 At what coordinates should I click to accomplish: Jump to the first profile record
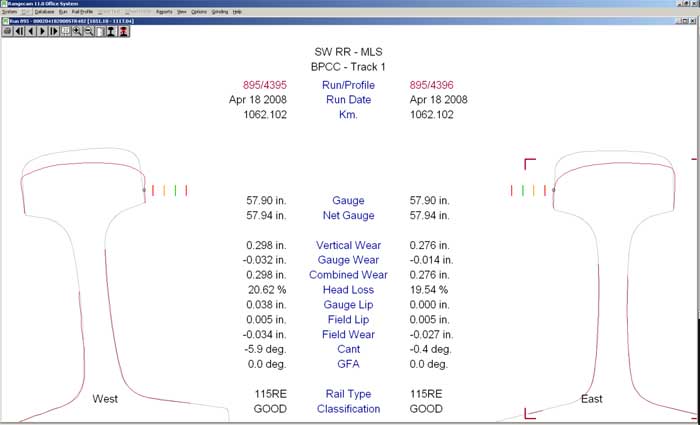[x=19, y=31]
